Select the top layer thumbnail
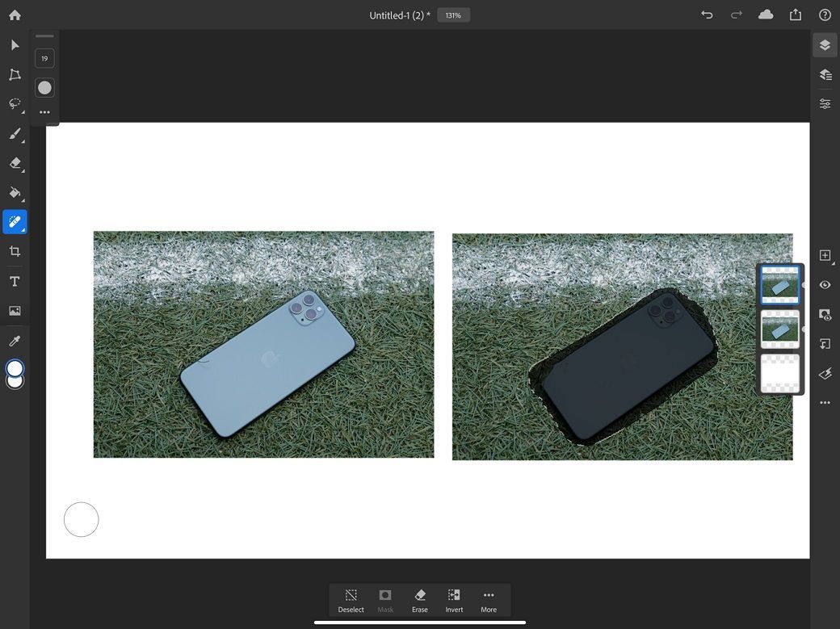This screenshot has width=840, height=629. 779,284
